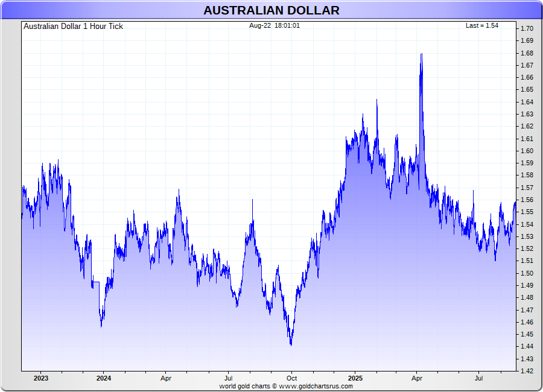Viewport: 543px width, 392px height.
Task: Click the 2023 x-axis label
Action: click(41, 378)
